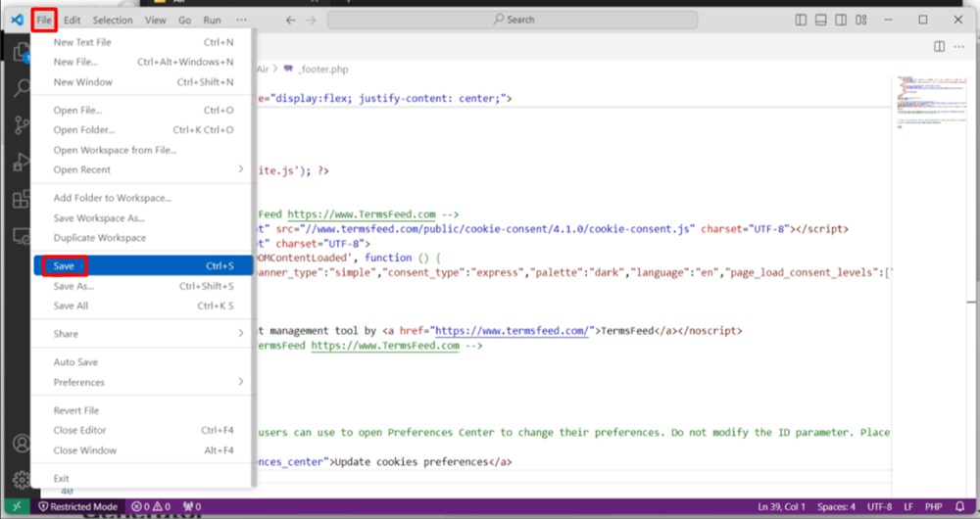The width and height of the screenshot is (980, 519).
Task: Open the Go menu
Action: tap(184, 20)
